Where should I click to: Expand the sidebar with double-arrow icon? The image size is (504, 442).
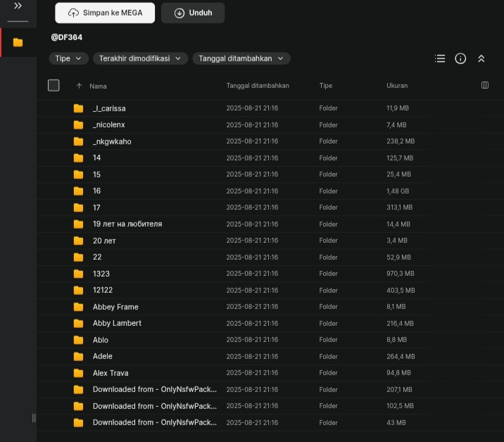point(18,6)
